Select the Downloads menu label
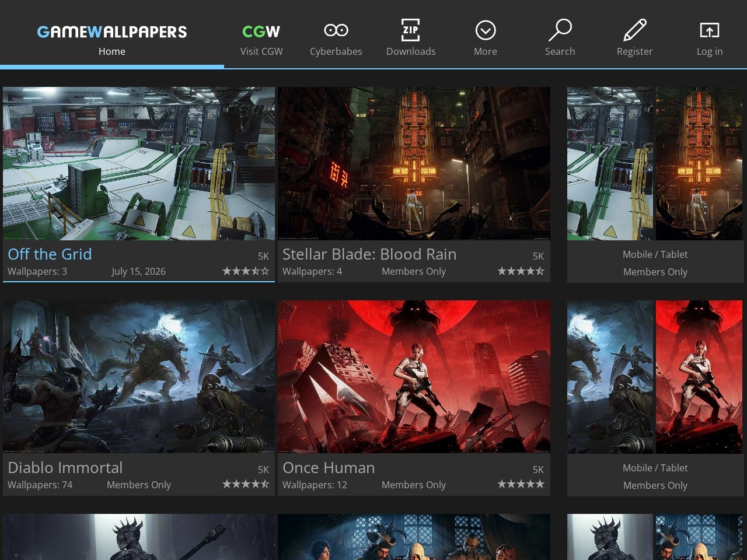Image resolution: width=747 pixels, height=560 pixels. tap(411, 51)
